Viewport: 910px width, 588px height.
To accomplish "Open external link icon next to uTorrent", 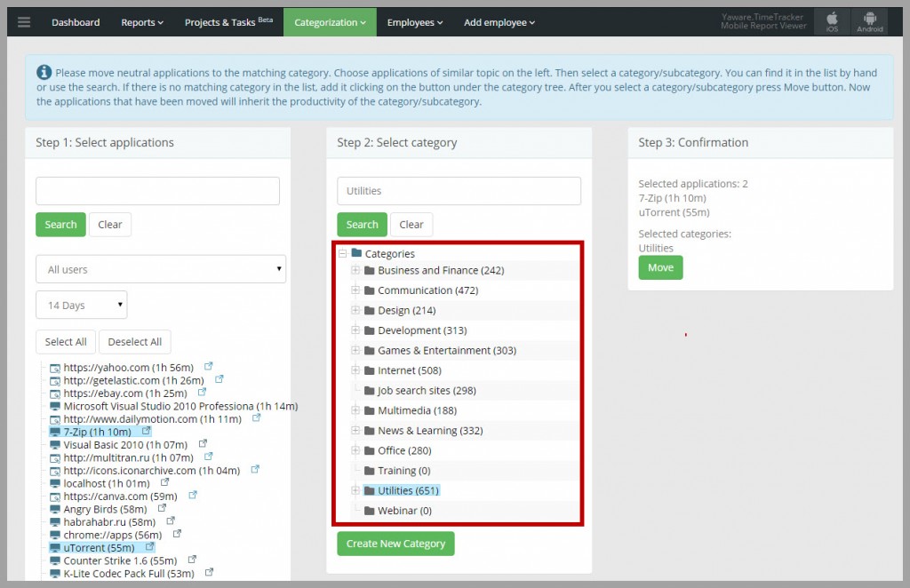I will [x=149, y=547].
